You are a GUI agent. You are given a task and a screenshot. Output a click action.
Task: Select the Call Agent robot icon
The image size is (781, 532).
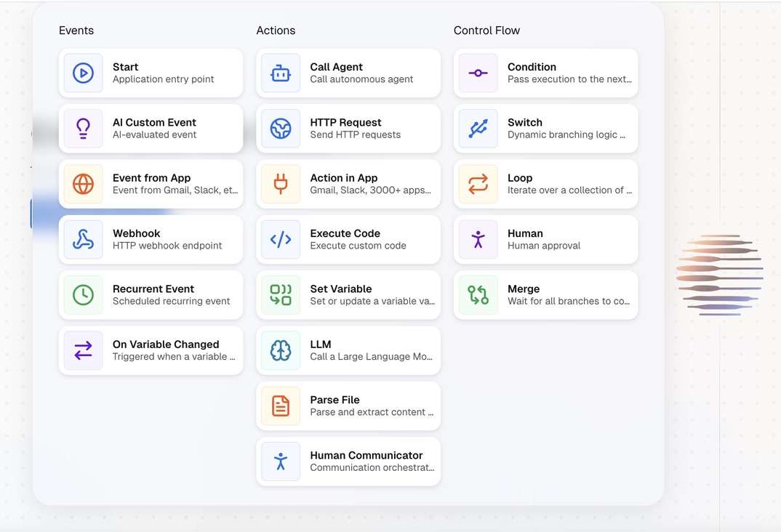pos(281,73)
